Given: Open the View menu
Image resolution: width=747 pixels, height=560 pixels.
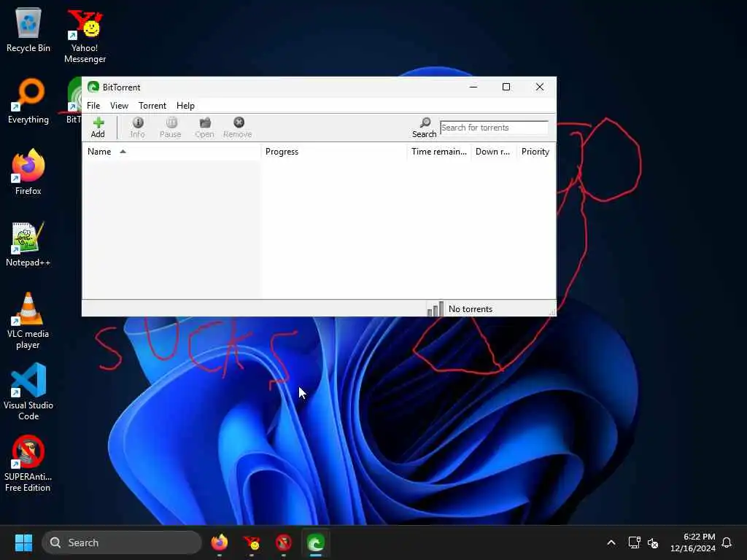Looking at the screenshot, I should [119, 105].
